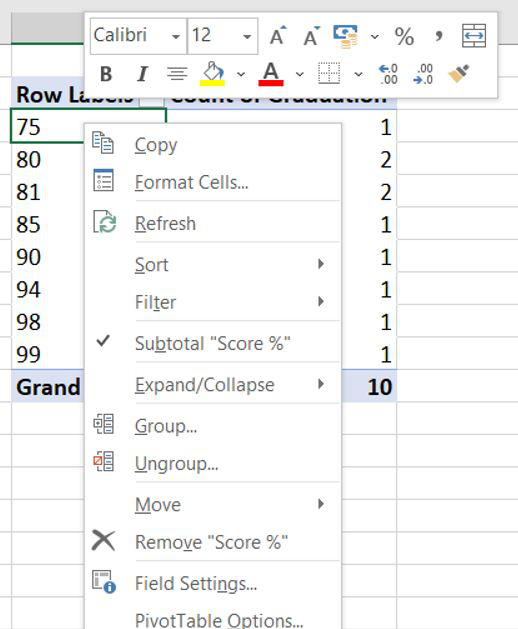Apply the yellow fill color

pyautogui.click(x=213, y=74)
